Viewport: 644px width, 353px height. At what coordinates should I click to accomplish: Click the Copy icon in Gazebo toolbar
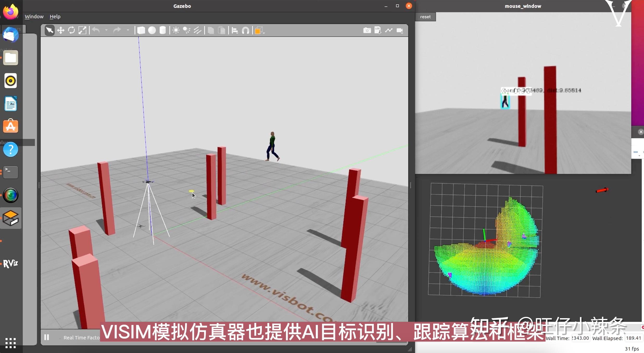pos(211,30)
